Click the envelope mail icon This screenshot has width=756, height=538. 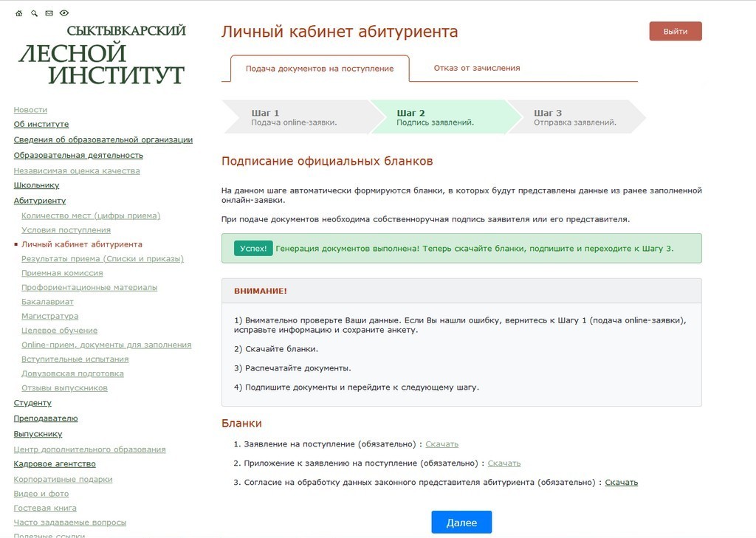(x=49, y=13)
